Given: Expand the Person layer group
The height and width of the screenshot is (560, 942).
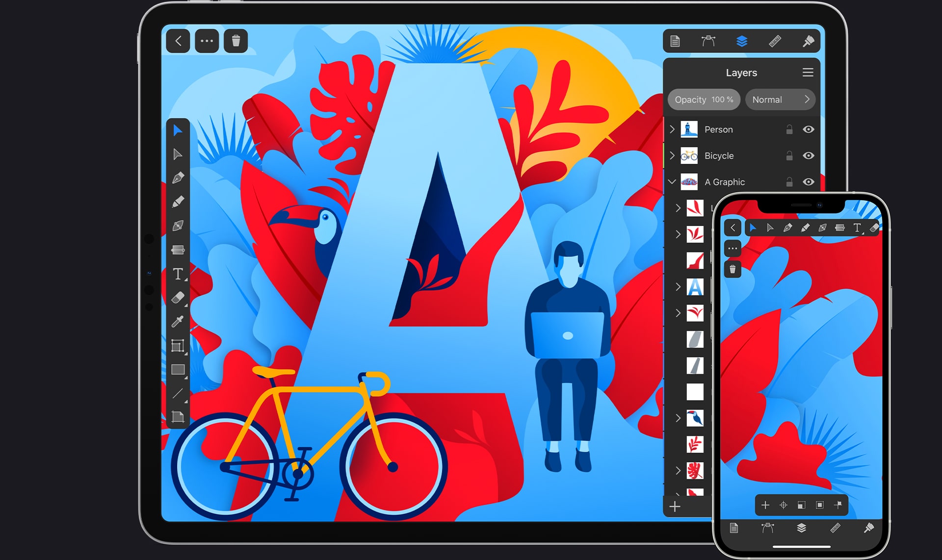Looking at the screenshot, I should point(672,129).
